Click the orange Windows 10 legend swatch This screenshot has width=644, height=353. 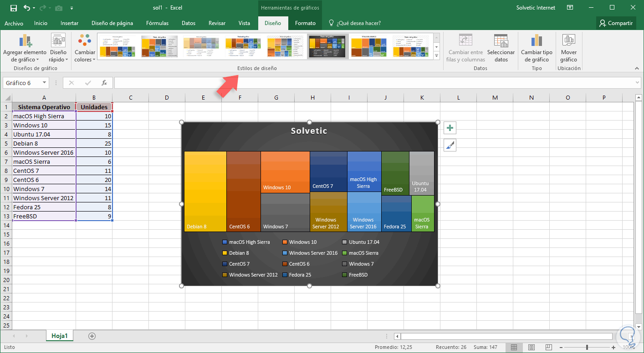285,242
